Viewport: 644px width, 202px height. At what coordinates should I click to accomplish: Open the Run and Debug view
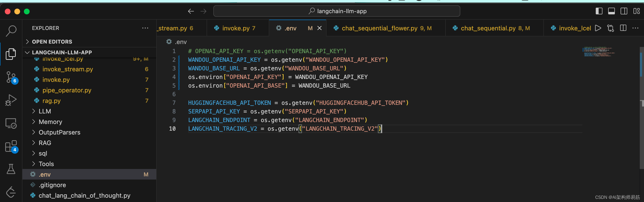click(x=11, y=100)
